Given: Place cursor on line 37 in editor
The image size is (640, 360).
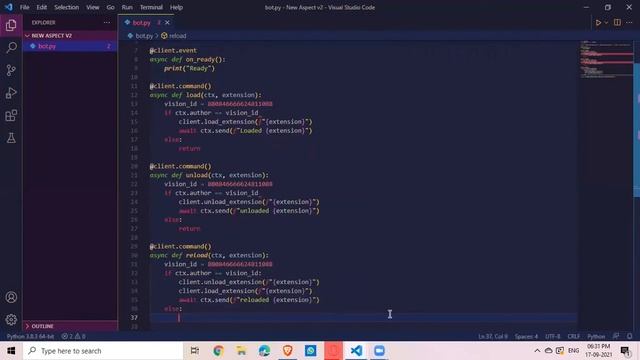Looking at the screenshot, I should click(363, 318).
